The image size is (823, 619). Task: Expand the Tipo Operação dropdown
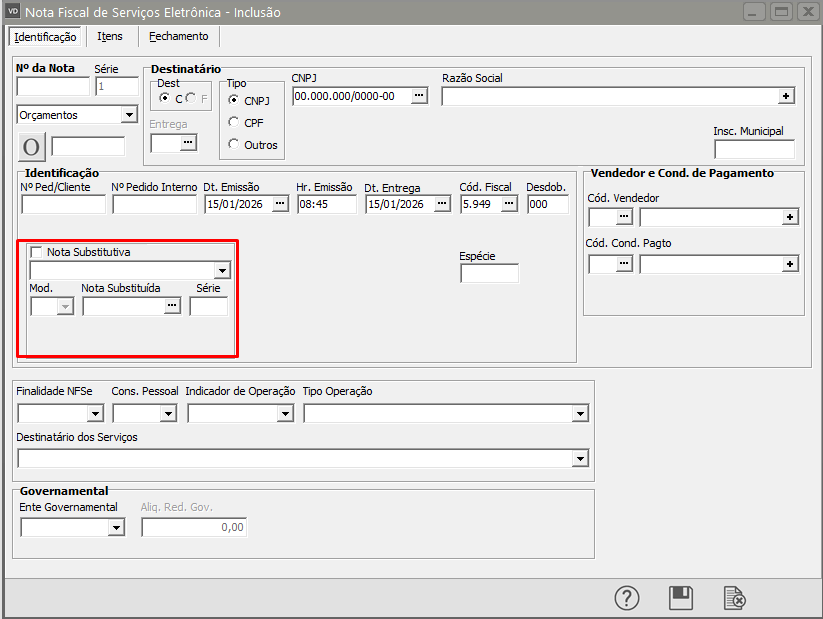click(579, 413)
